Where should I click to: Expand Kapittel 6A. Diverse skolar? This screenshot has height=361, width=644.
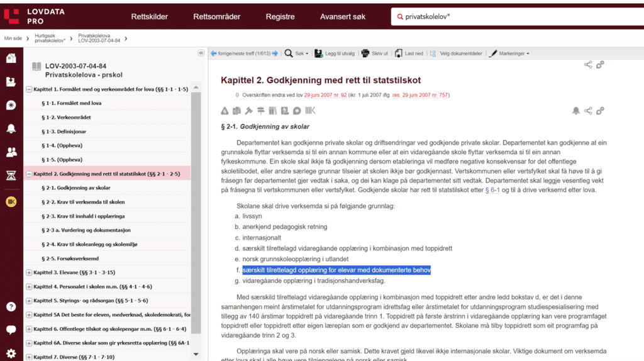click(x=29, y=343)
